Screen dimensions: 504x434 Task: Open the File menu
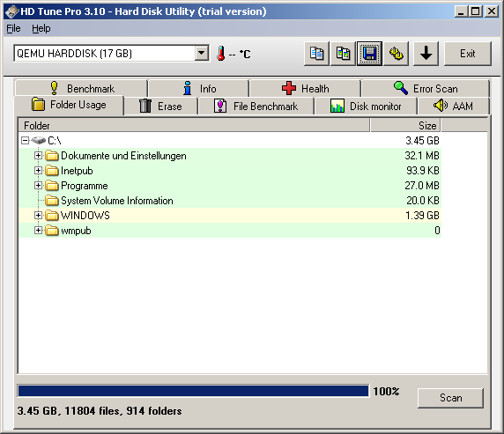pos(13,28)
